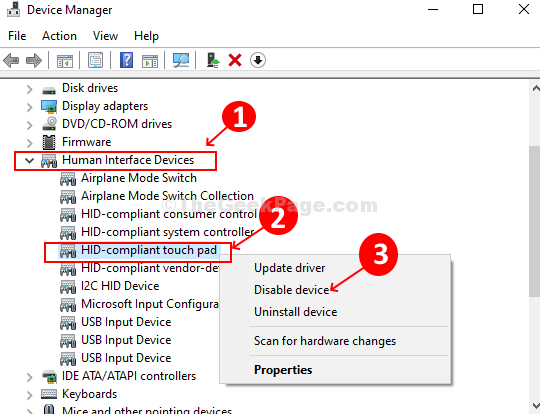Image resolution: width=540 pixels, height=414 pixels.
Task: Scan for hardware changes monitor icon
Action: (181, 61)
